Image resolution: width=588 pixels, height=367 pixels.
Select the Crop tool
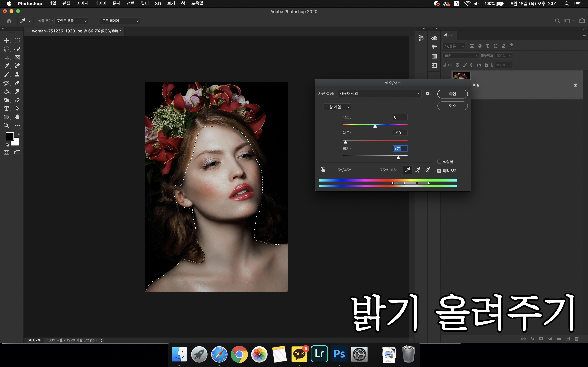[x=7, y=58]
